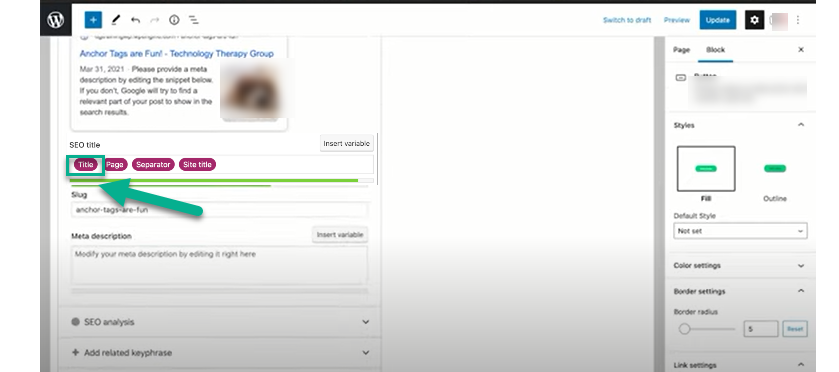Viewport: 839px width, 372px height.
Task: Close the block settings sidebar
Action: point(801,50)
